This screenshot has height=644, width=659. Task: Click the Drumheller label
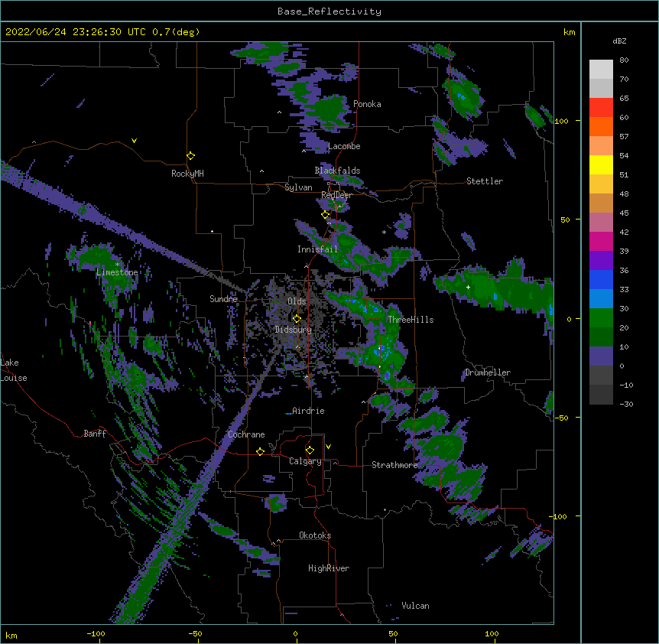pos(488,372)
